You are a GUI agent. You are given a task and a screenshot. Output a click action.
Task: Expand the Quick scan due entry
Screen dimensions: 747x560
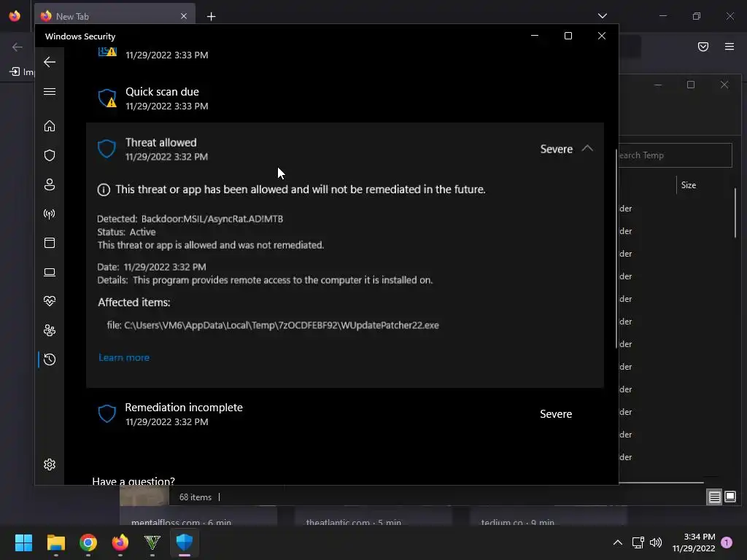click(x=345, y=98)
